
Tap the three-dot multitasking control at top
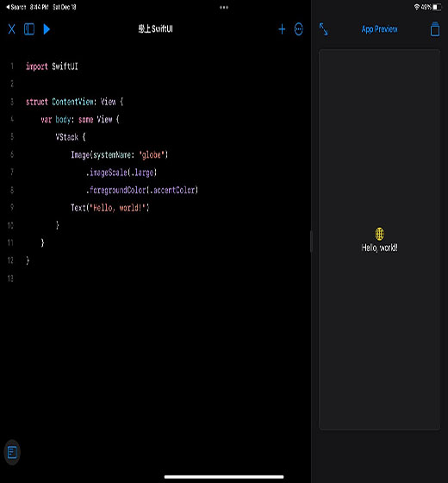click(224, 7)
